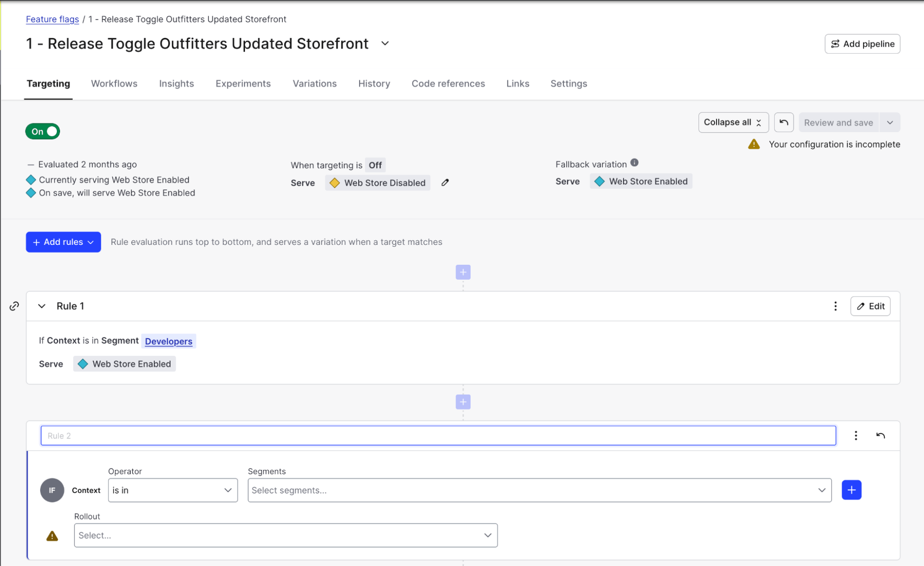Click undo icon beside Collapse all

click(x=783, y=122)
